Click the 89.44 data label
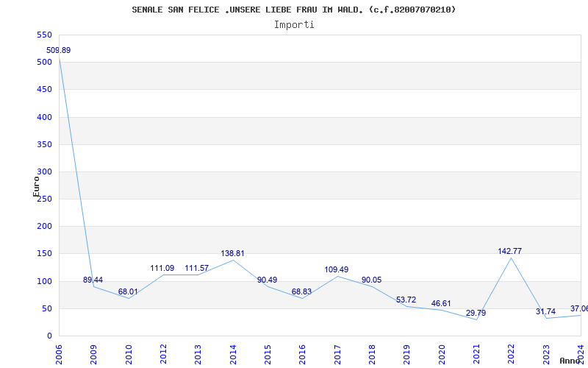The width and height of the screenshot is (588, 368). point(93,280)
